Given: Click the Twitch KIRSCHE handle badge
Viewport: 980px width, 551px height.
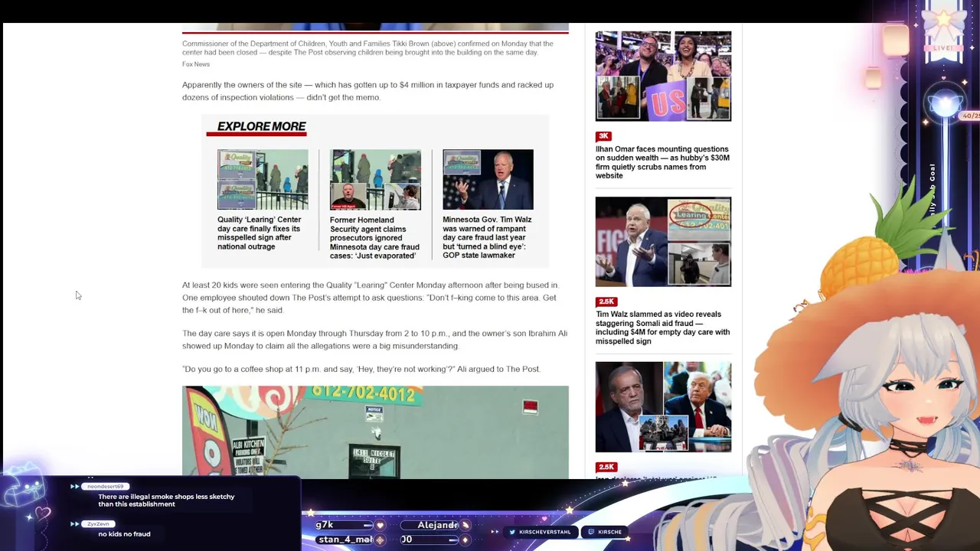Looking at the screenshot, I should coord(605,532).
